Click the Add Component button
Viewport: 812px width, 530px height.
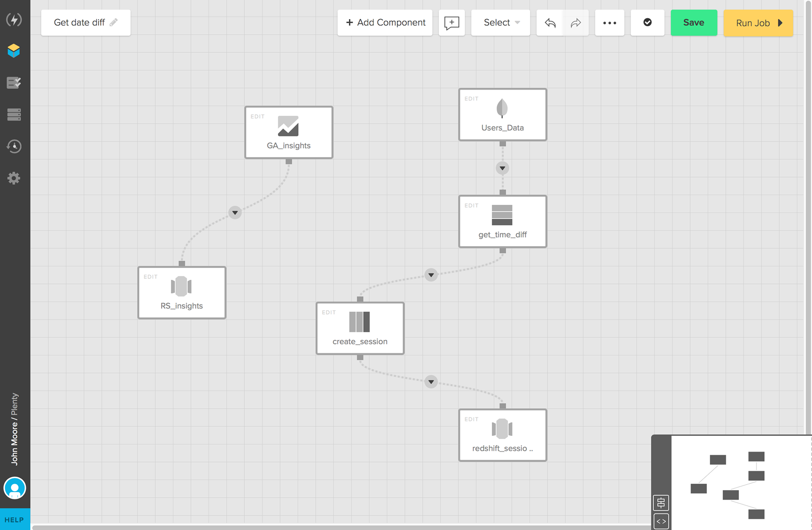[x=384, y=23]
